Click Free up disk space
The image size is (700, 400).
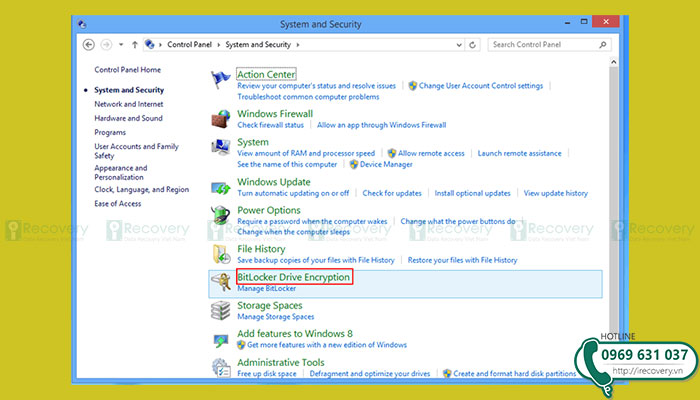[x=267, y=374]
